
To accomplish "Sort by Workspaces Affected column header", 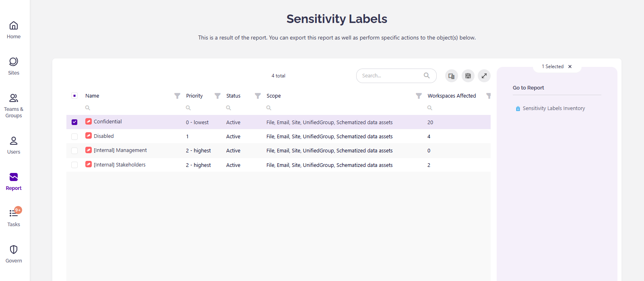I will [x=452, y=96].
